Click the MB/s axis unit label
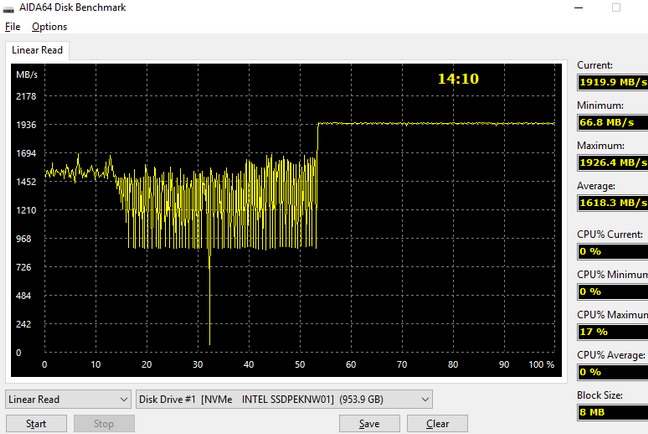The height and width of the screenshot is (434, 648). 27,75
